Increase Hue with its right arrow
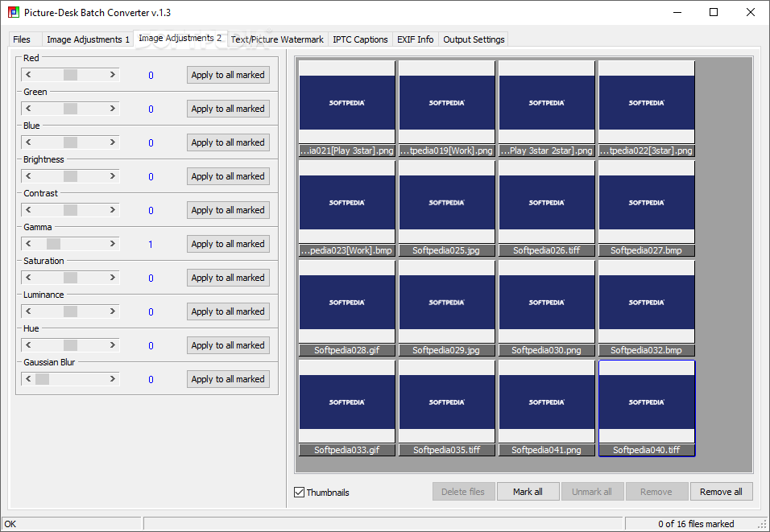770x532 pixels. coord(113,345)
